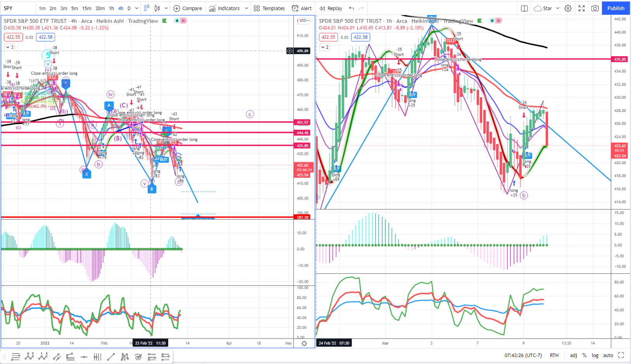Select the 15m timeframe
This screenshot has height=364, width=631.
87,8
